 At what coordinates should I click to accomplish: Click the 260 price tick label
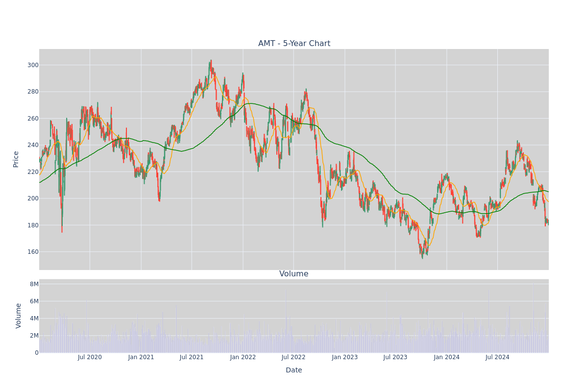tap(33, 119)
